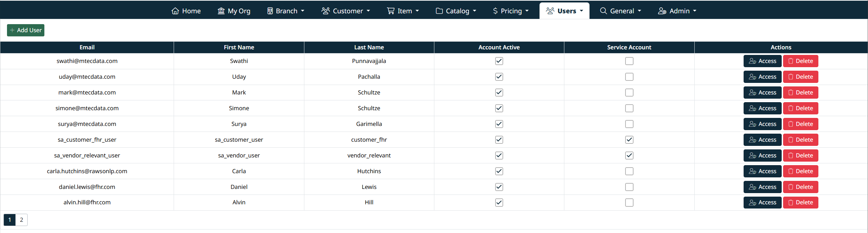868x233 pixels.
Task: Click the building icon next to Branch
Action: [270, 11]
